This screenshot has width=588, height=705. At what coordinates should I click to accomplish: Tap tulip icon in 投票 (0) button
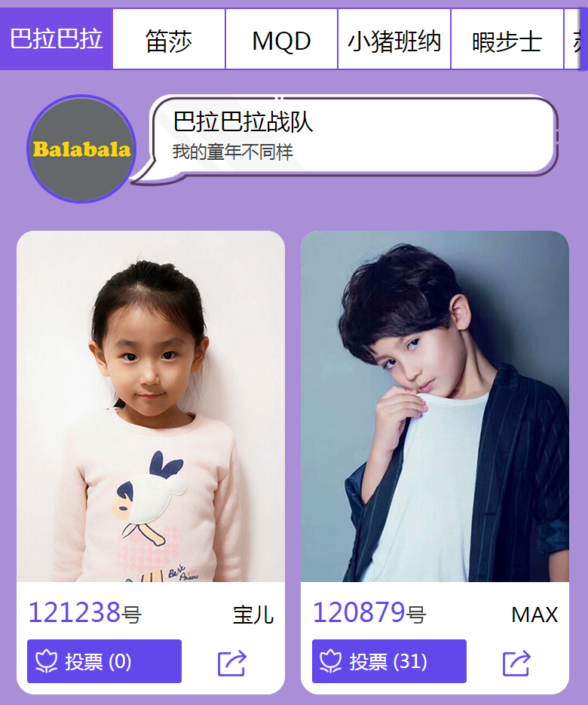pyautogui.click(x=46, y=661)
